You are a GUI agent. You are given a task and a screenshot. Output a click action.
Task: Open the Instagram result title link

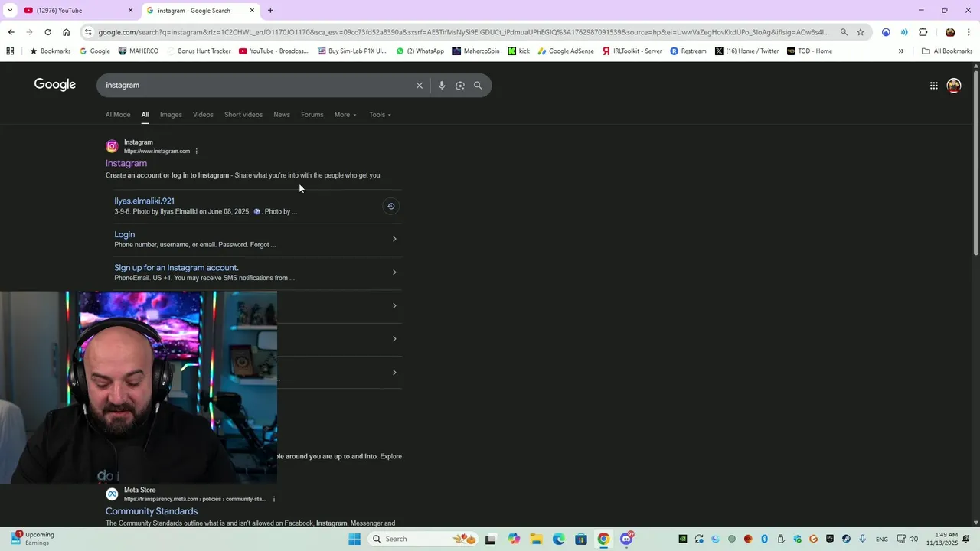pos(126,163)
